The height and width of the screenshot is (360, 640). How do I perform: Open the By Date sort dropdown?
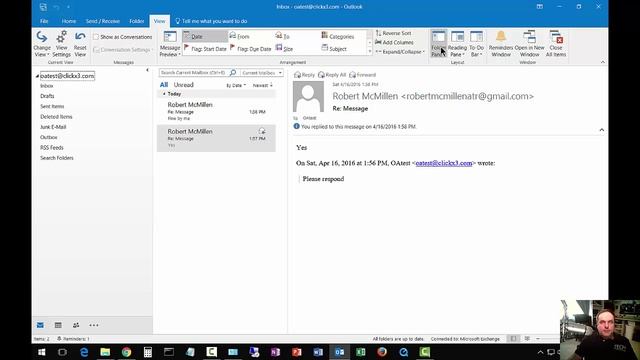236,85
